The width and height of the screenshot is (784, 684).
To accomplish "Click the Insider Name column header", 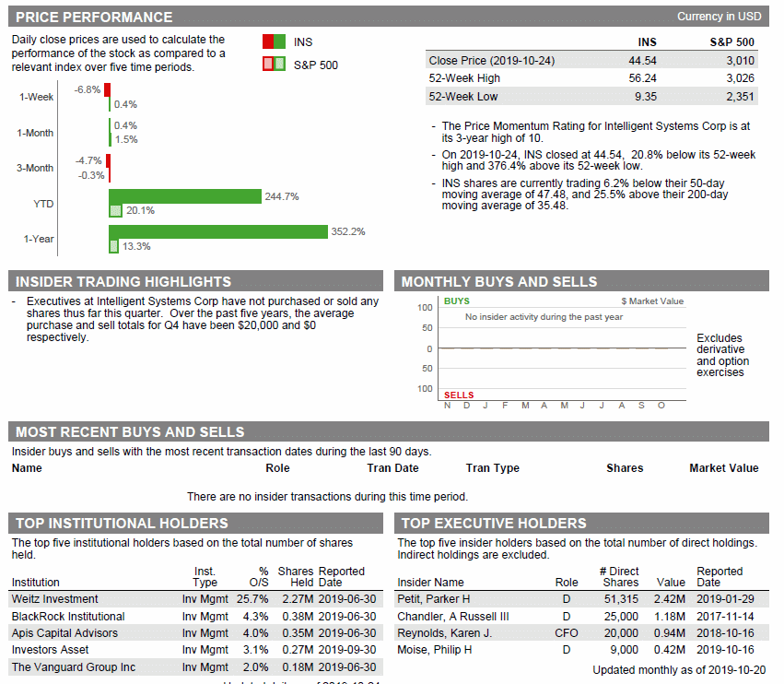I will pos(430,583).
